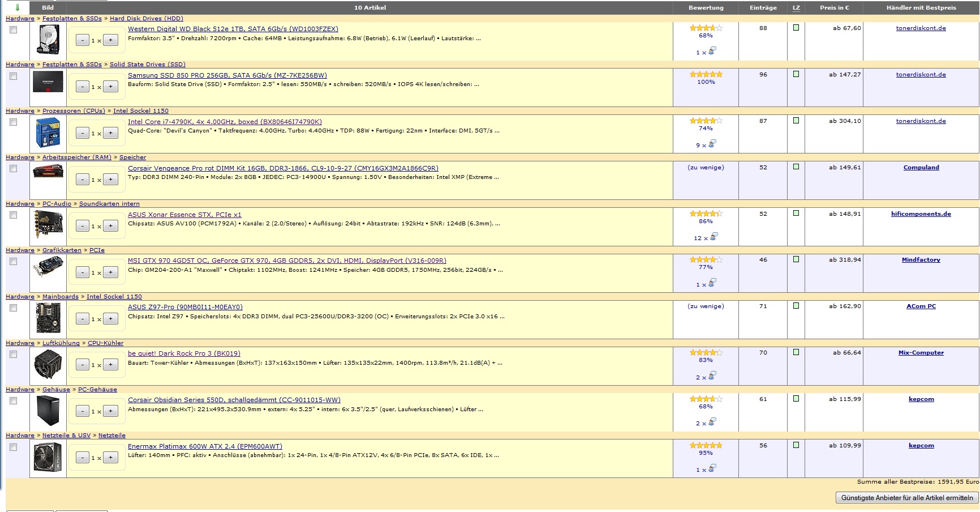Sort list by Bewertung column header
980x512 pixels.
pos(706,7)
